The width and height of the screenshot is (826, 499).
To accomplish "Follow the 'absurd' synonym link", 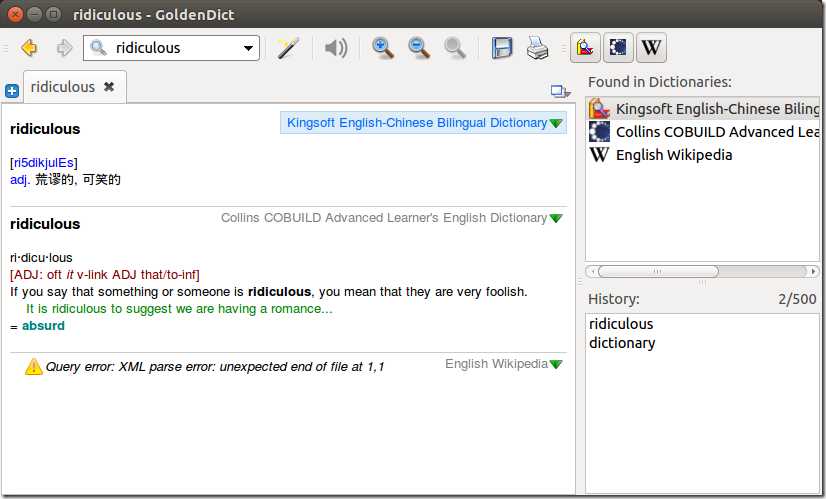I will click(43, 326).
